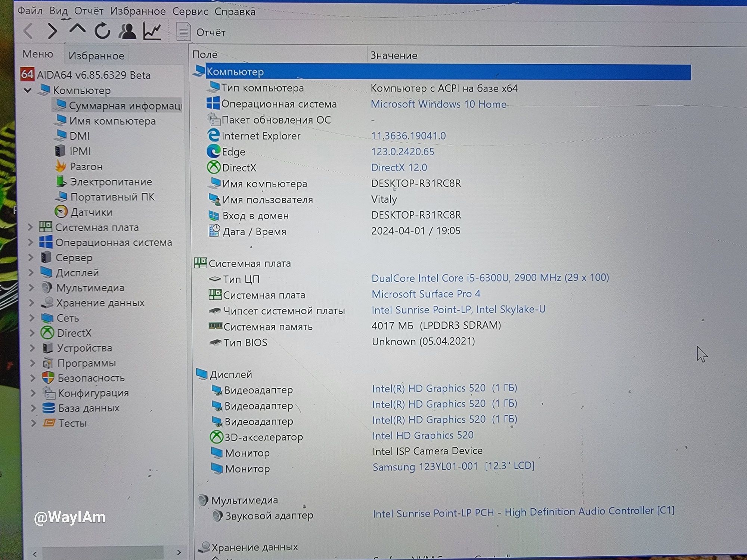This screenshot has height=560, width=747.
Task: Switch to the Меню tab
Action: [38, 54]
